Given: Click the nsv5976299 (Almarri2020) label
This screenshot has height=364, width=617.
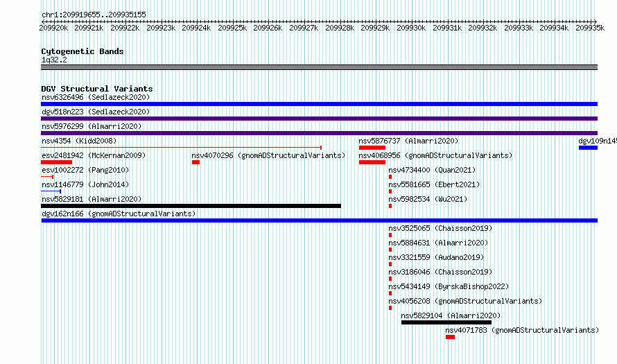Looking at the screenshot, I should pyautogui.click(x=92, y=126).
